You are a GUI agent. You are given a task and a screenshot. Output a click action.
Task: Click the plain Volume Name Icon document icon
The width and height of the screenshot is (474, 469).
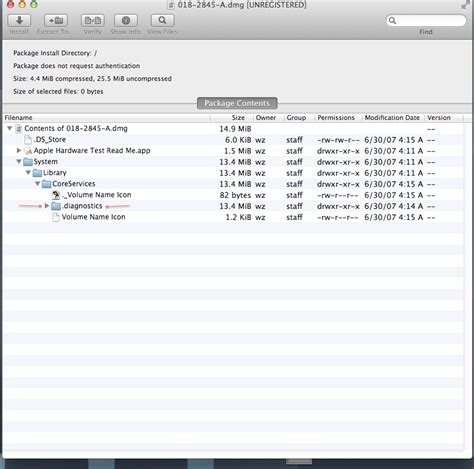(56, 217)
